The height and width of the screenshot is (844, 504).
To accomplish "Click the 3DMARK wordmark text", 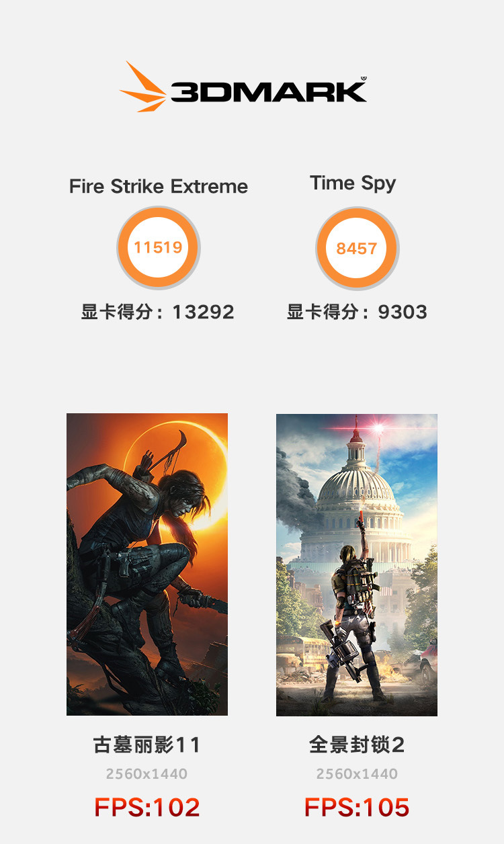I will (268, 91).
